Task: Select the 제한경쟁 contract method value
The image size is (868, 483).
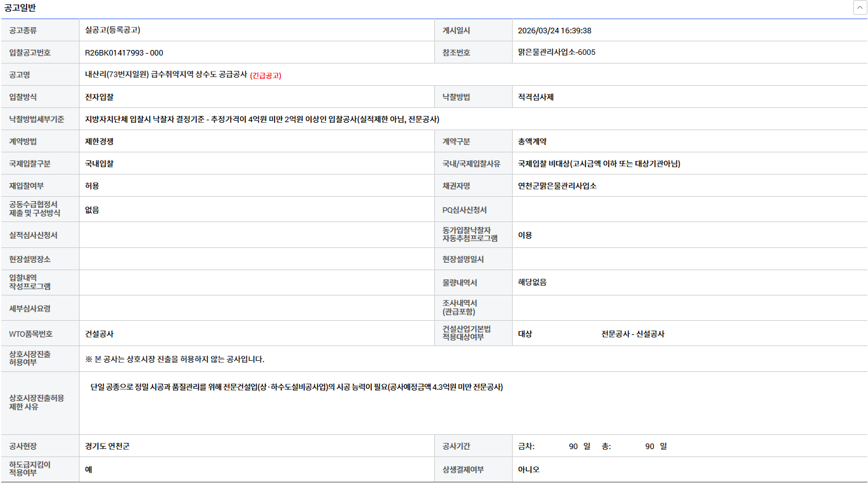Action: click(99, 141)
